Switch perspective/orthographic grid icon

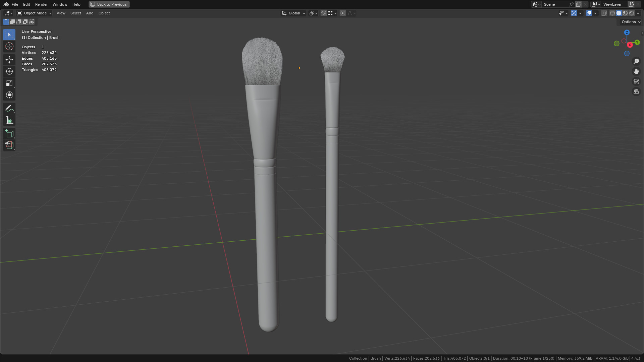636,92
